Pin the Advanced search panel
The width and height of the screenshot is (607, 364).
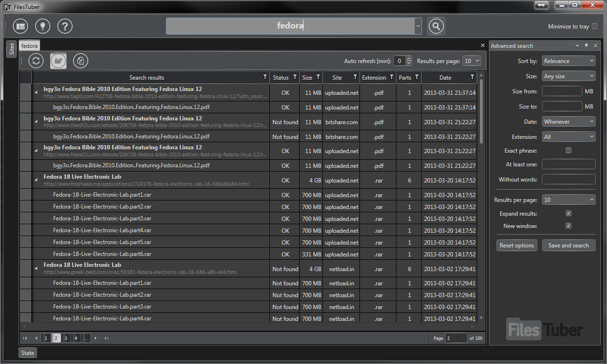click(x=587, y=46)
